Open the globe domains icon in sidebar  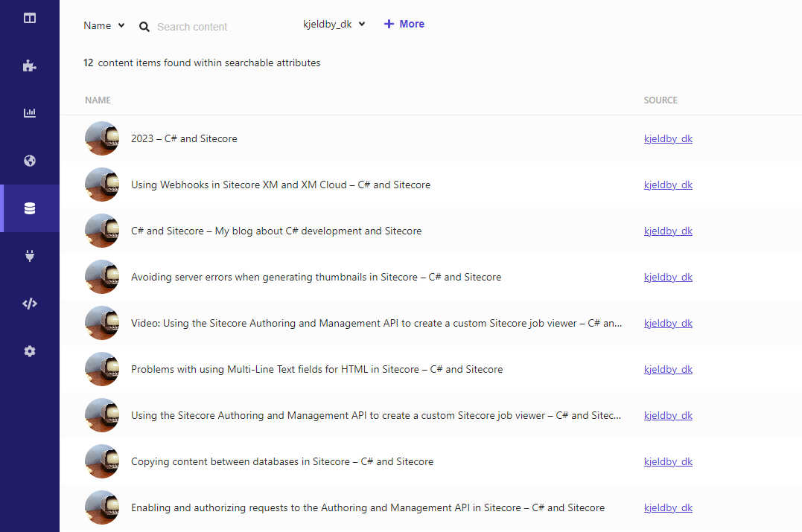tap(30, 161)
